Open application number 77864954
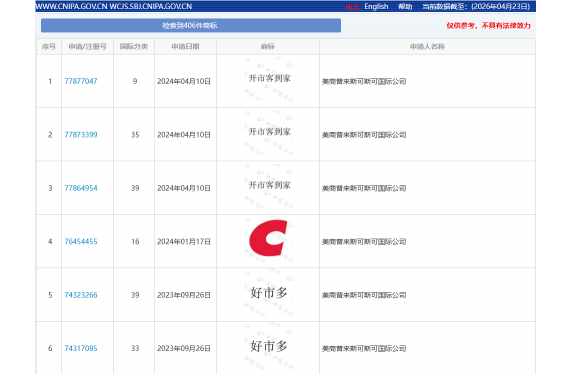 (x=81, y=188)
